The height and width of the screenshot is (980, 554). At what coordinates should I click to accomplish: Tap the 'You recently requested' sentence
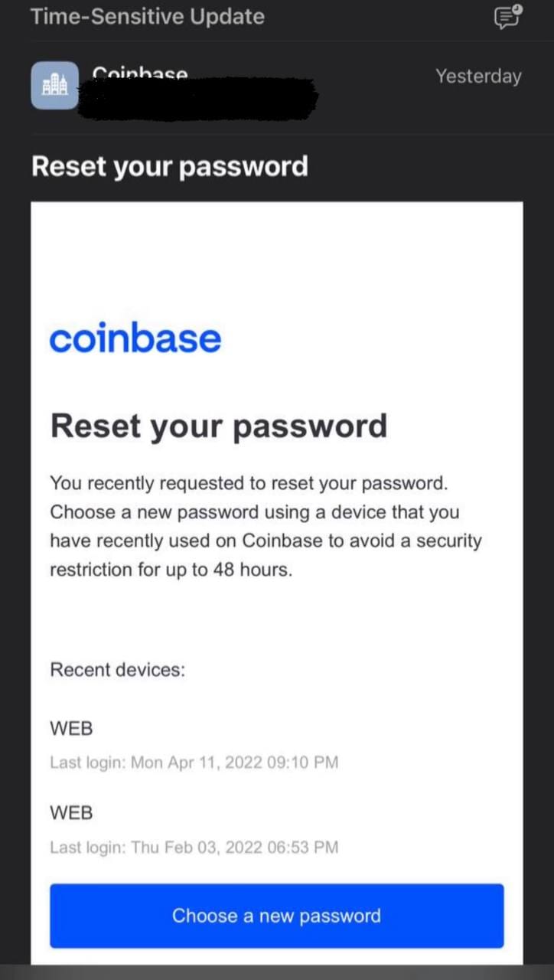point(249,483)
